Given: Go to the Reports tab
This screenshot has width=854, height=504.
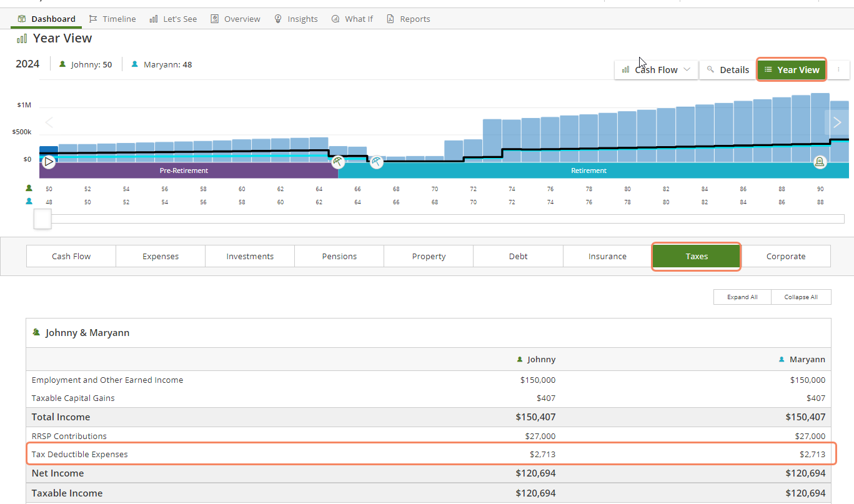Looking at the screenshot, I should pyautogui.click(x=408, y=19).
